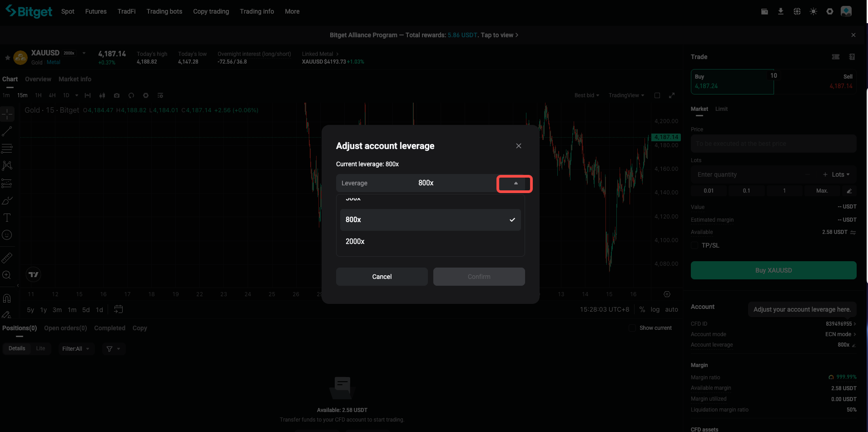Screen dimensions: 868x432
Task: Enable the TP/SL checkbox
Action: (694, 245)
